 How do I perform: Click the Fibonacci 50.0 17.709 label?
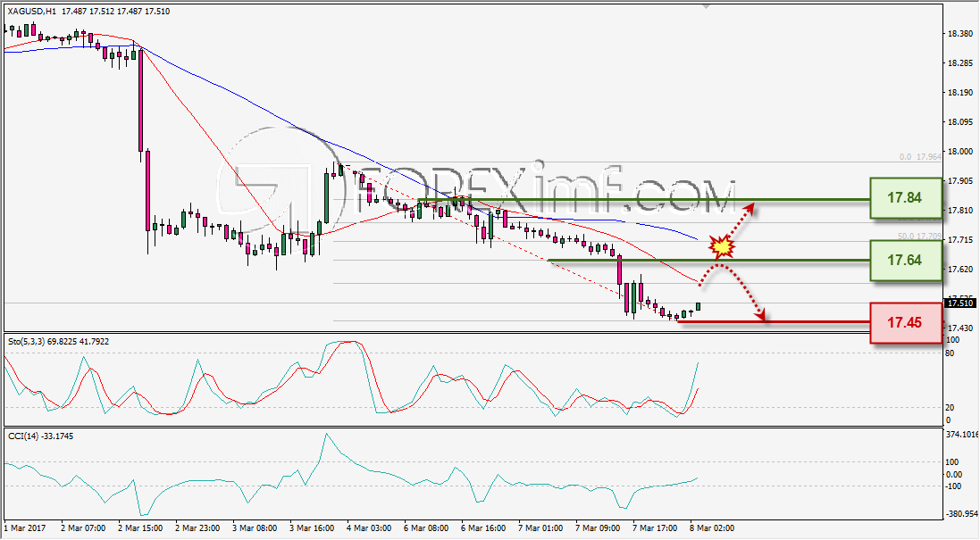[919, 236]
